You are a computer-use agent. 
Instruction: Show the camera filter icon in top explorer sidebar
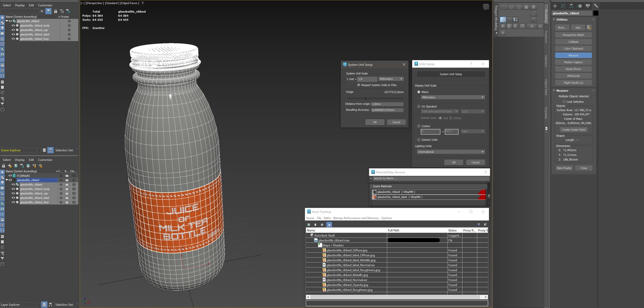(2, 33)
